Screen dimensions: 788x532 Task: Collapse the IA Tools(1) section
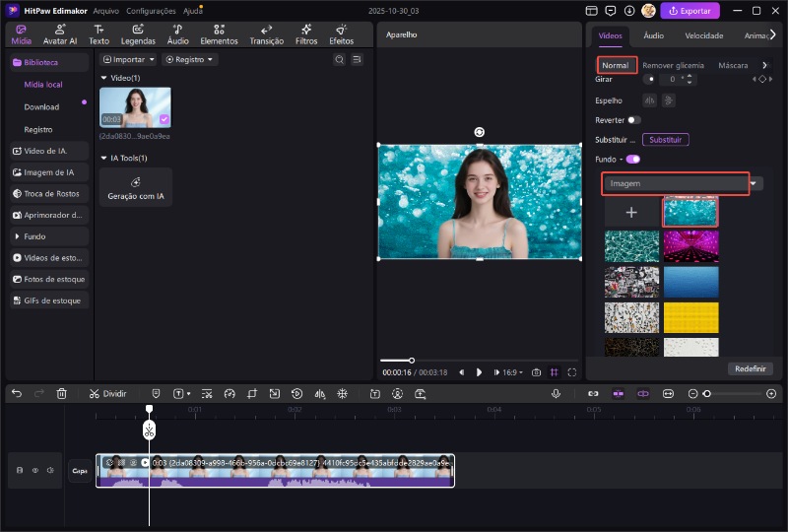pyautogui.click(x=103, y=158)
